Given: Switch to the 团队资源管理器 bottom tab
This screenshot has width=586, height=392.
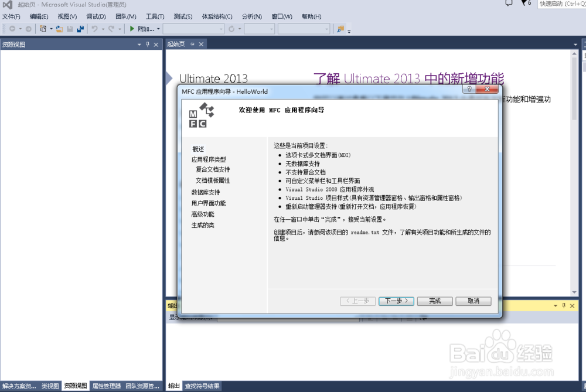Looking at the screenshot, I should coord(142,386).
